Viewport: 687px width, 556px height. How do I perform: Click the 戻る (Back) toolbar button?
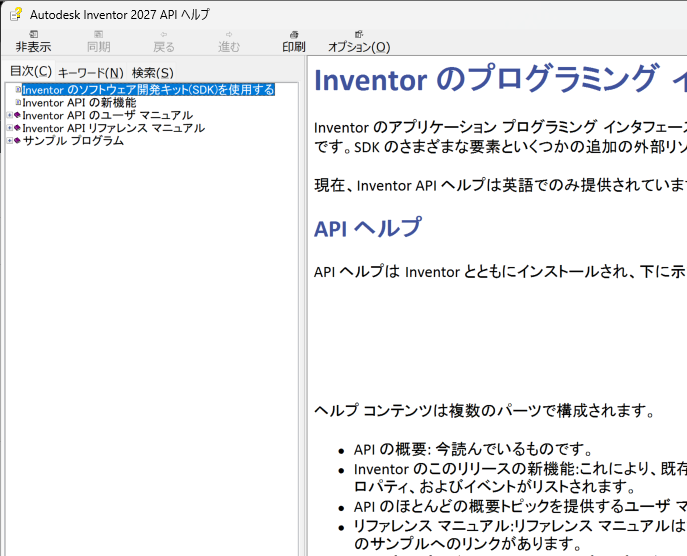click(164, 42)
